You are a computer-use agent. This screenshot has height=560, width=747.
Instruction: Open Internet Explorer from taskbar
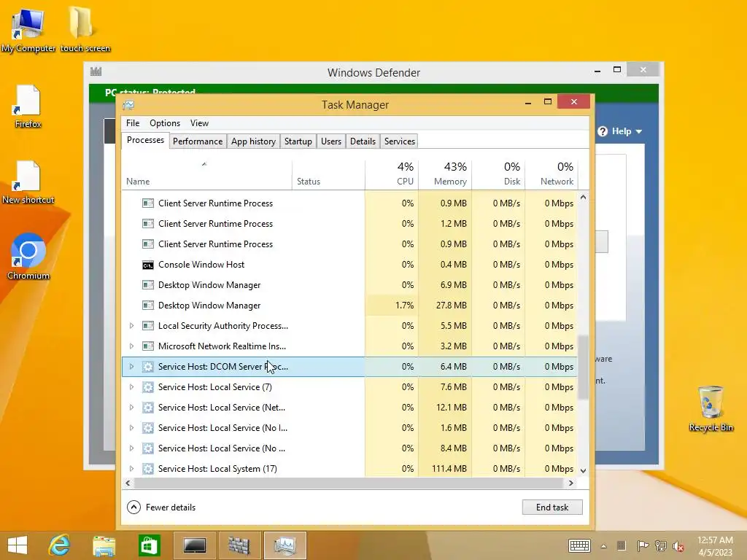pyautogui.click(x=60, y=545)
